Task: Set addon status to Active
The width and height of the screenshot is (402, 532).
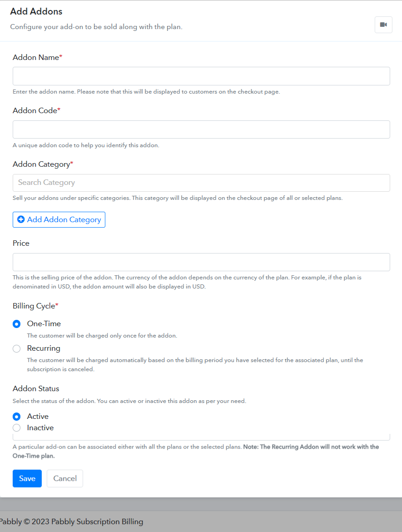Action: coord(17,416)
